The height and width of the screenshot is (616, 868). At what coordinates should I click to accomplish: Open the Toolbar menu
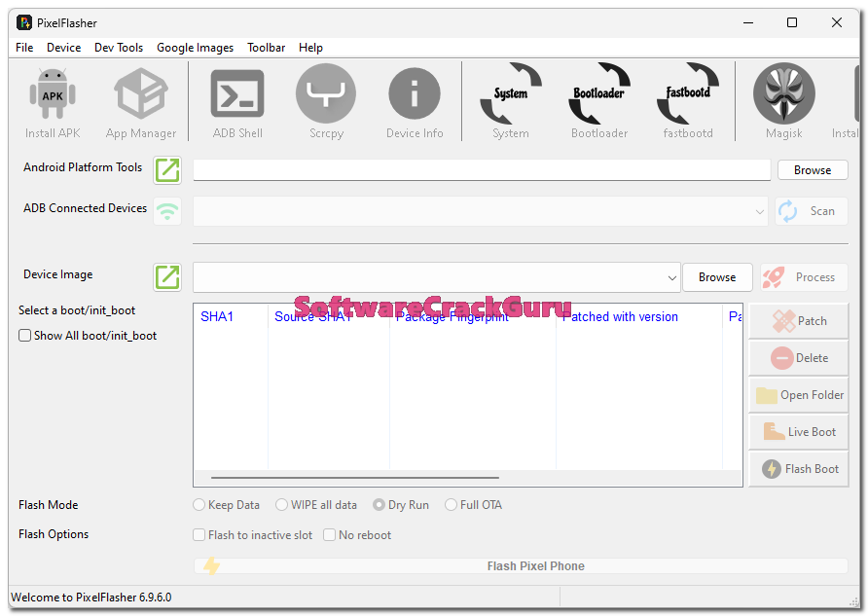267,48
